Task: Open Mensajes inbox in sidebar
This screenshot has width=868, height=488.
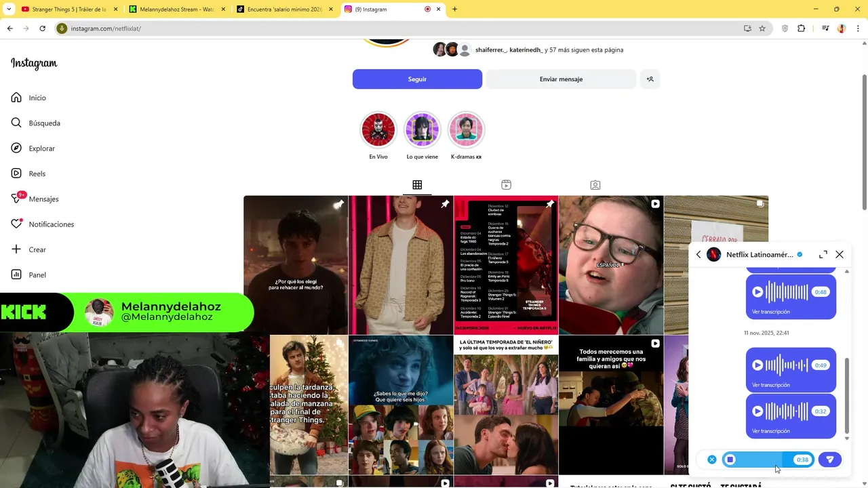Action: click(x=35, y=199)
